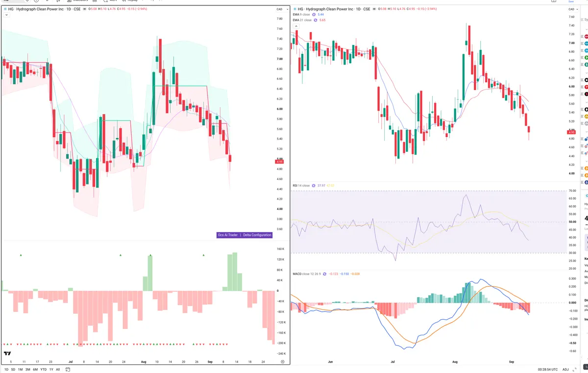Viewport: 588px width, 373px height.
Task: Select the All time range
Action: (58, 370)
